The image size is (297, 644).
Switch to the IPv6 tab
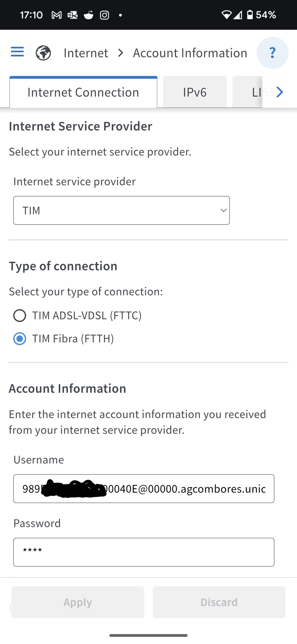click(195, 92)
